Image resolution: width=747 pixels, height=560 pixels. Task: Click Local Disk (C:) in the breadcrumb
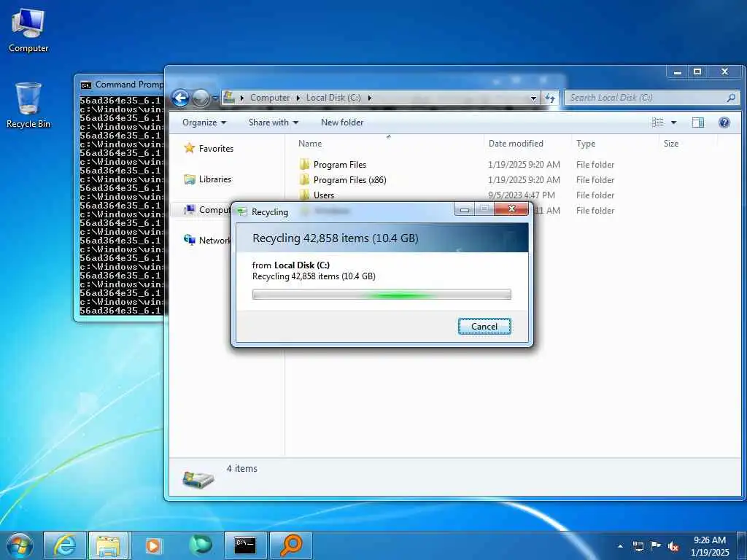[x=333, y=98]
